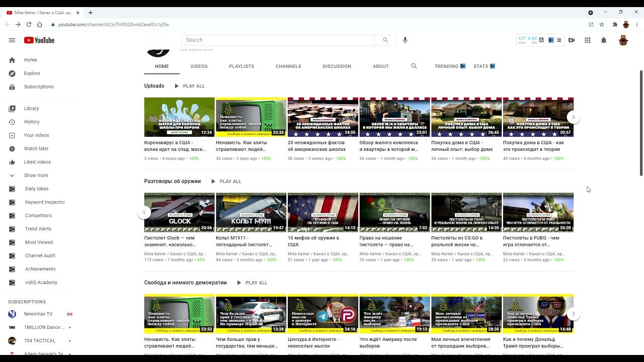This screenshot has height=362, width=644.
Task: Open the YouTube apps grid
Action: pos(588,40)
